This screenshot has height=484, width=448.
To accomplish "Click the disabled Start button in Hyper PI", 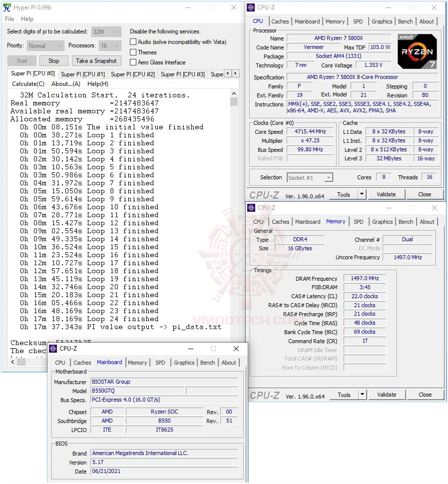I will coord(21,61).
